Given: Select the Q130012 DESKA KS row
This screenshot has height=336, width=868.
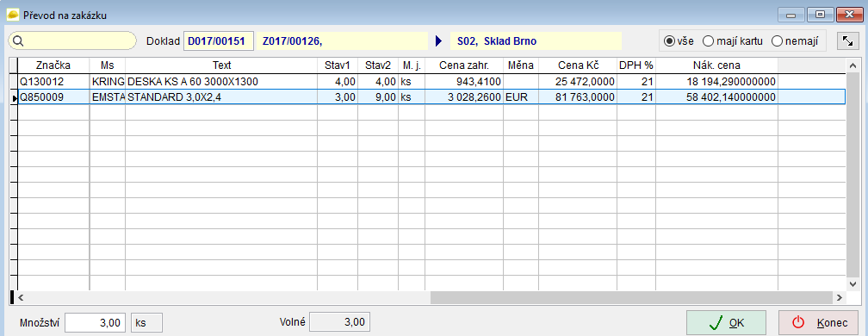Looking at the screenshot, I should click(x=431, y=82).
